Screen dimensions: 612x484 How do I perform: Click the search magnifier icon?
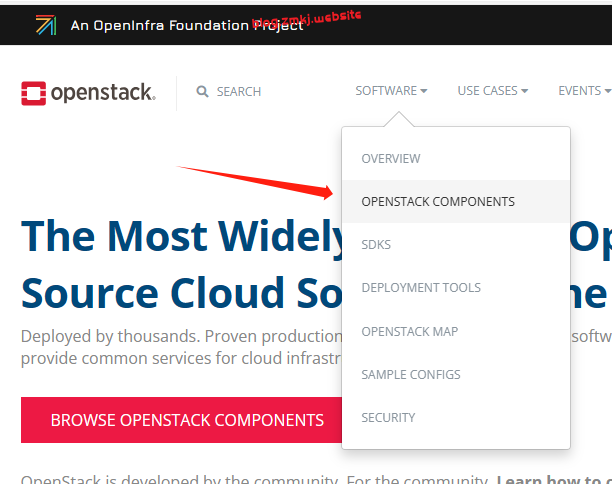[202, 92]
